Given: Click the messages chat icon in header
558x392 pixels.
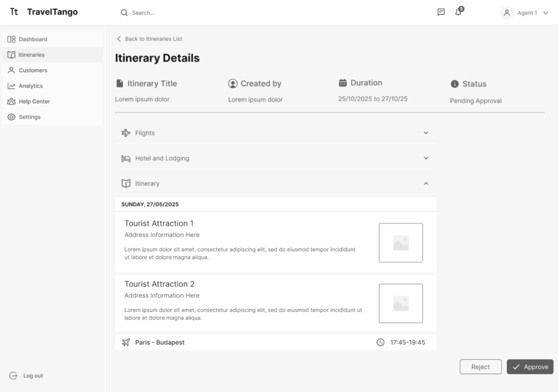Looking at the screenshot, I should pos(441,13).
